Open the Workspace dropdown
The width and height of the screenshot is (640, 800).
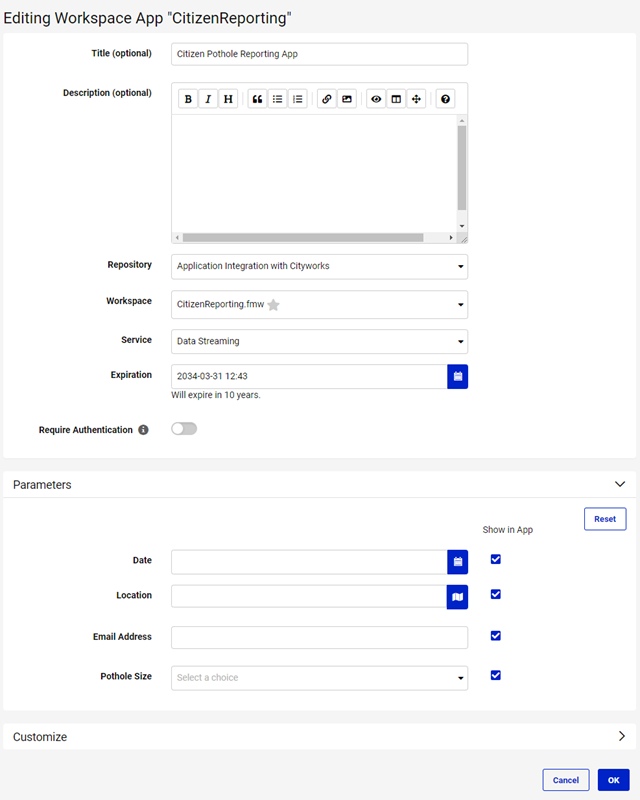click(319, 305)
